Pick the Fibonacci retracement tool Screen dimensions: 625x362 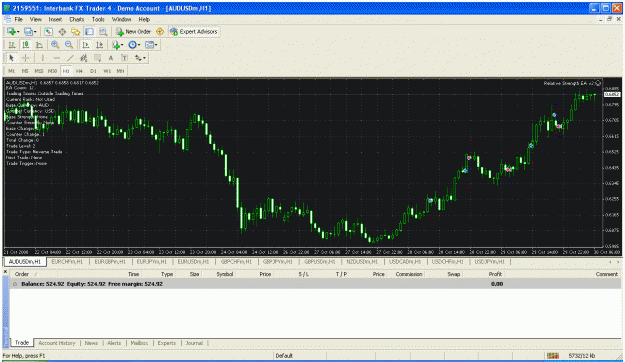[x=97, y=58]
